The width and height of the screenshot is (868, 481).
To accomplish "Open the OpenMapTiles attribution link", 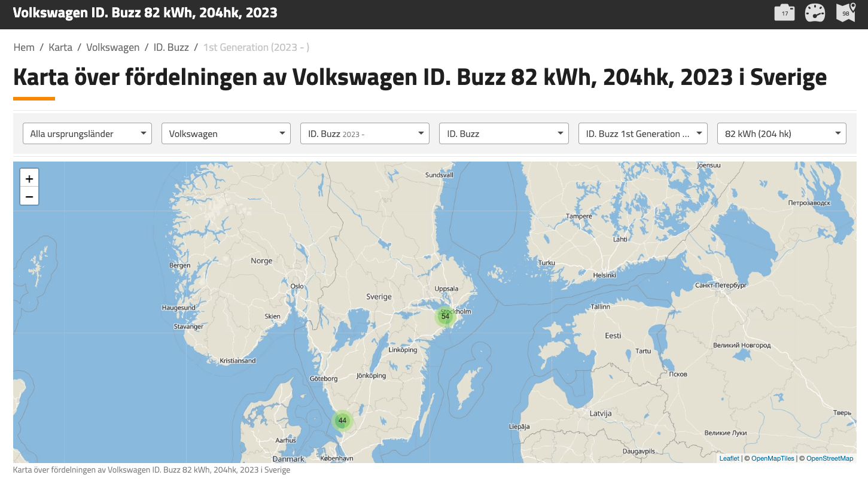I will (x=773, y=458).
